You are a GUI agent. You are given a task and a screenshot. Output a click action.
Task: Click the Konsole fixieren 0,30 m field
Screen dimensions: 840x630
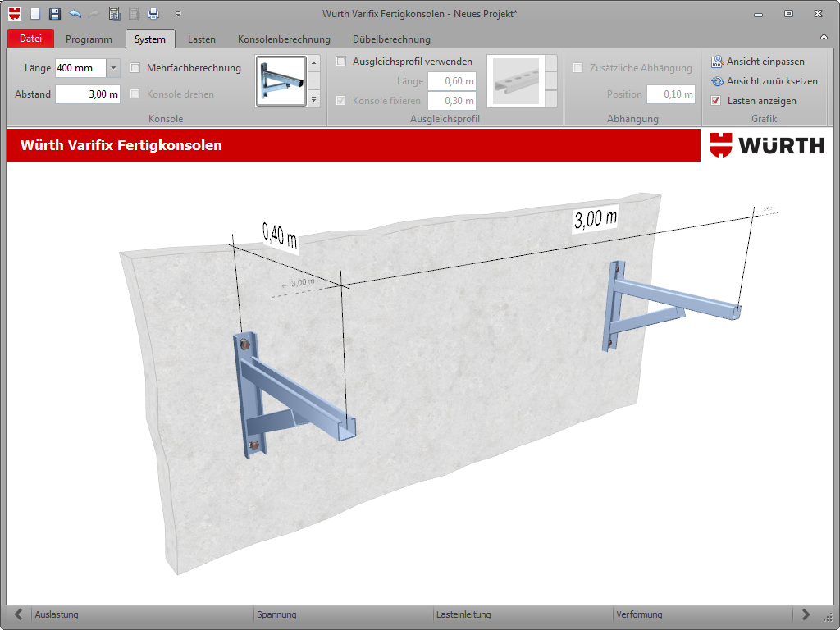(x=452, y=101)
